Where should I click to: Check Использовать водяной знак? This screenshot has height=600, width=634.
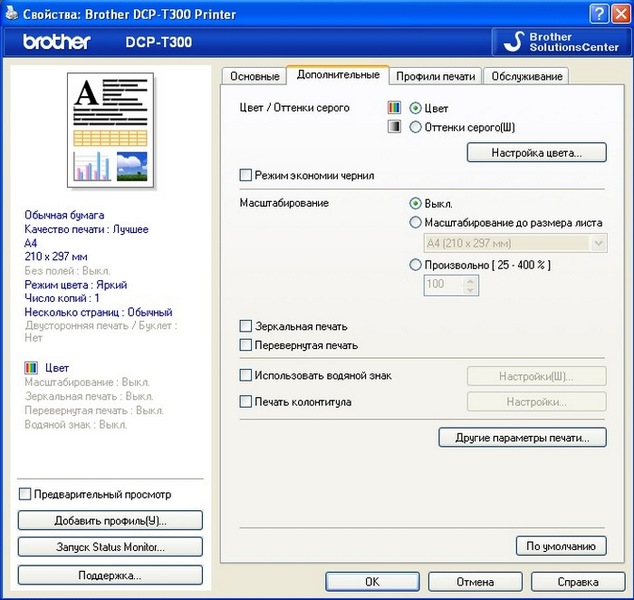click(x=245, y=375)
